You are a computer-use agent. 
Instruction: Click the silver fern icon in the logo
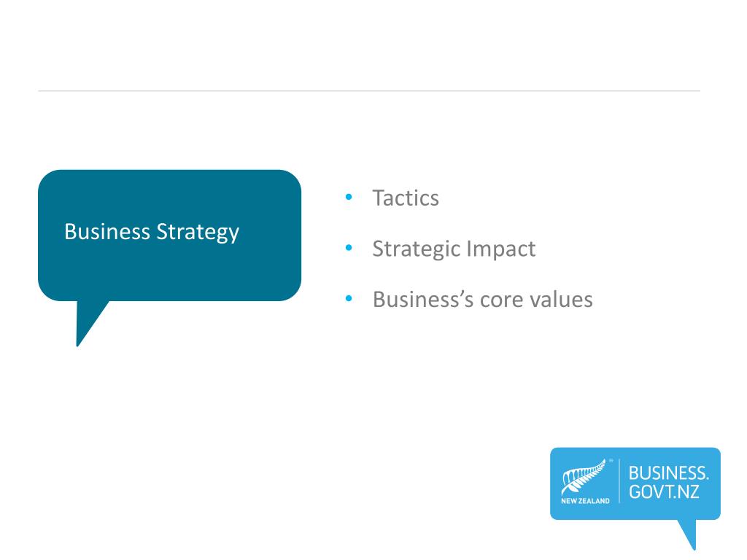[x=584, y=478]
